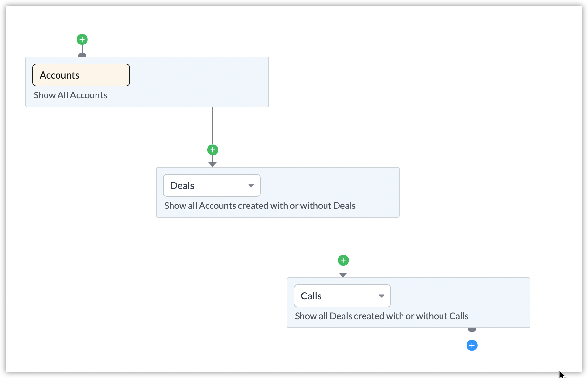Click the plus between Deals and Calls
Viewport: 588px width, 378px height.
point(343,260)
